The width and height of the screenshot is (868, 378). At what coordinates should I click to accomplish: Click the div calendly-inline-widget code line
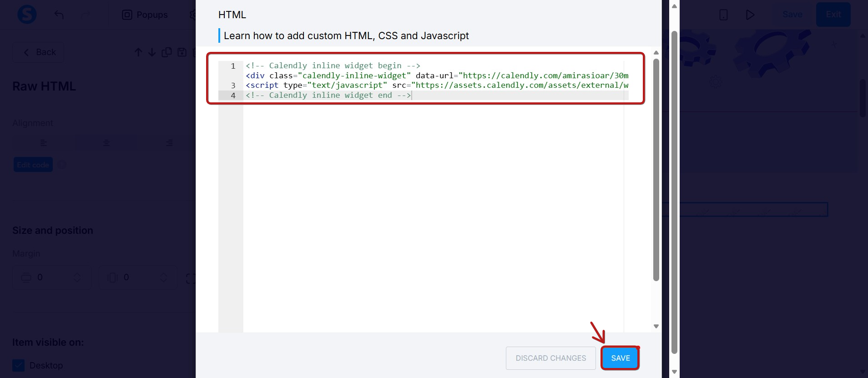437,76
